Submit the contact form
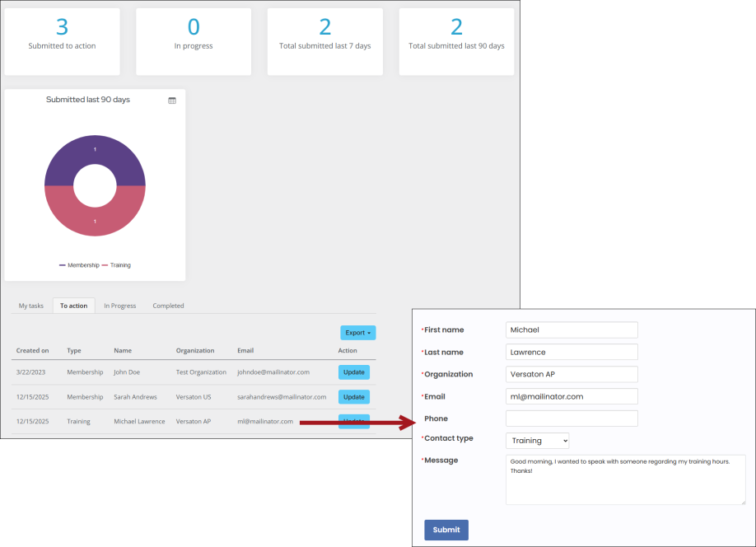This screenshot has height=547, width=756. pyautogui.click(x=446, y=530)
